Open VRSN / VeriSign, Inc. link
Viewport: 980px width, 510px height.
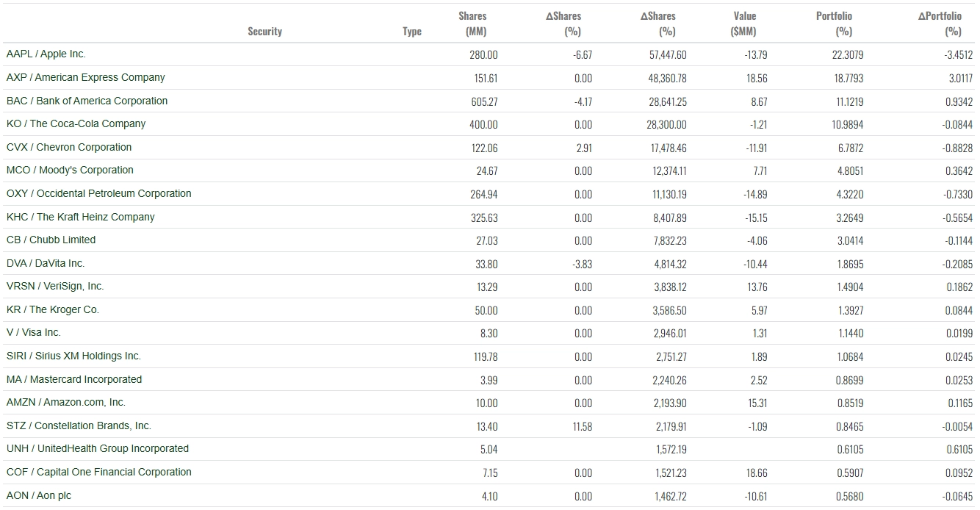pos(55,287)
